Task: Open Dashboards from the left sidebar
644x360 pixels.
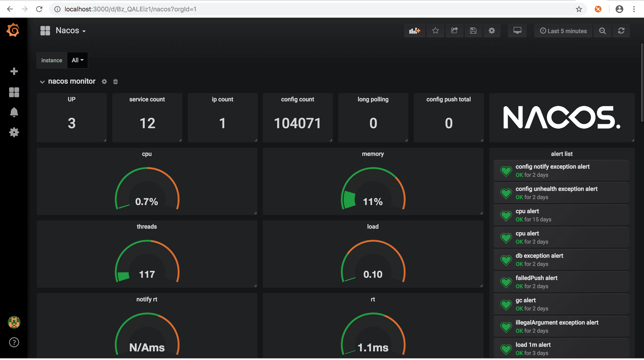Action: (x=14, y=92)
